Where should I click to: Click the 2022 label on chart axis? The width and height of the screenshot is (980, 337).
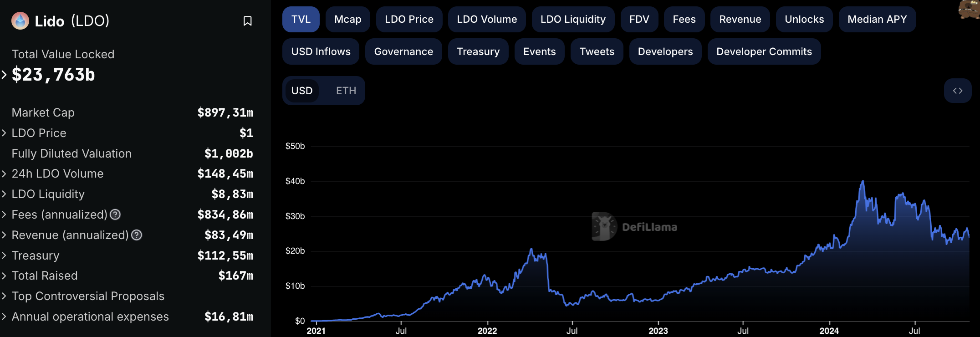487,331
